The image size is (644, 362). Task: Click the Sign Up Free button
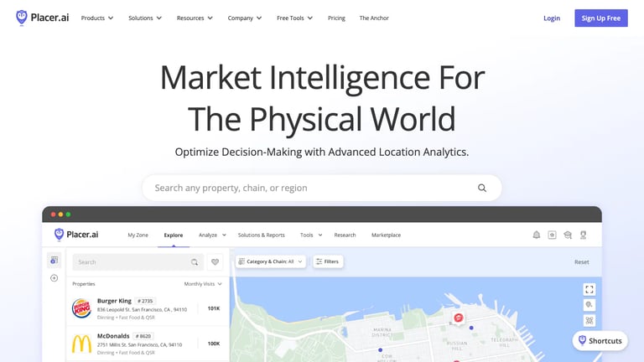[x=601, y=18]
